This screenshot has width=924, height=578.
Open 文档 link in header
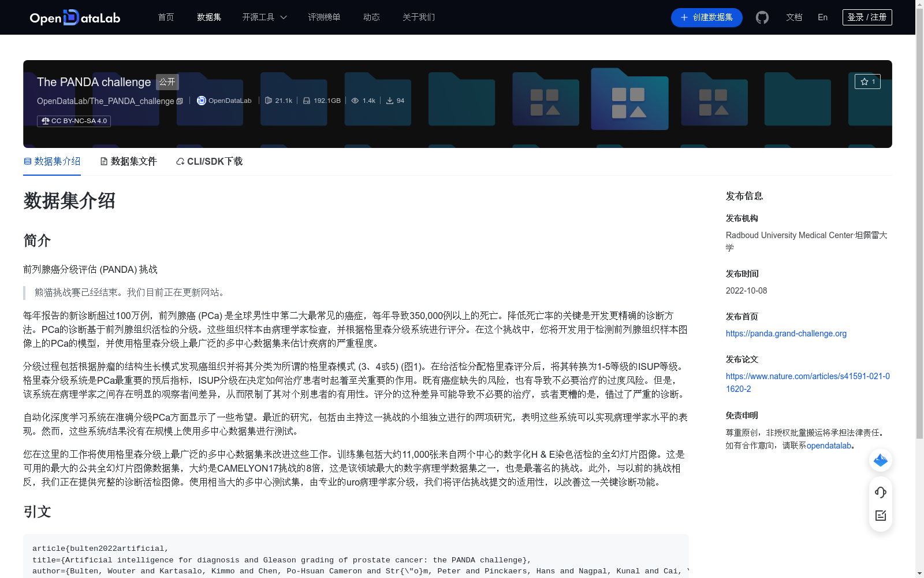pyautogui.click(x=794, y=17)
